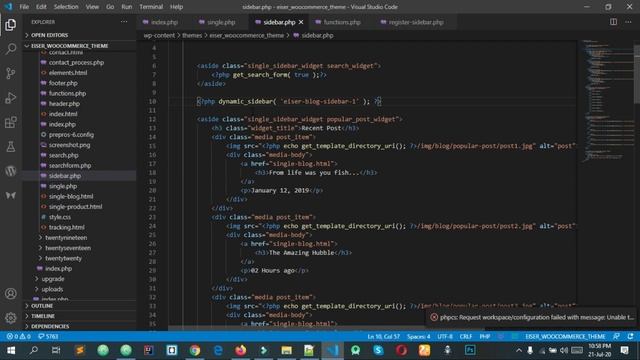The height and width of the screenshot is (360, 640).
Task: Open the Test flask view icon
Action: 11,147
